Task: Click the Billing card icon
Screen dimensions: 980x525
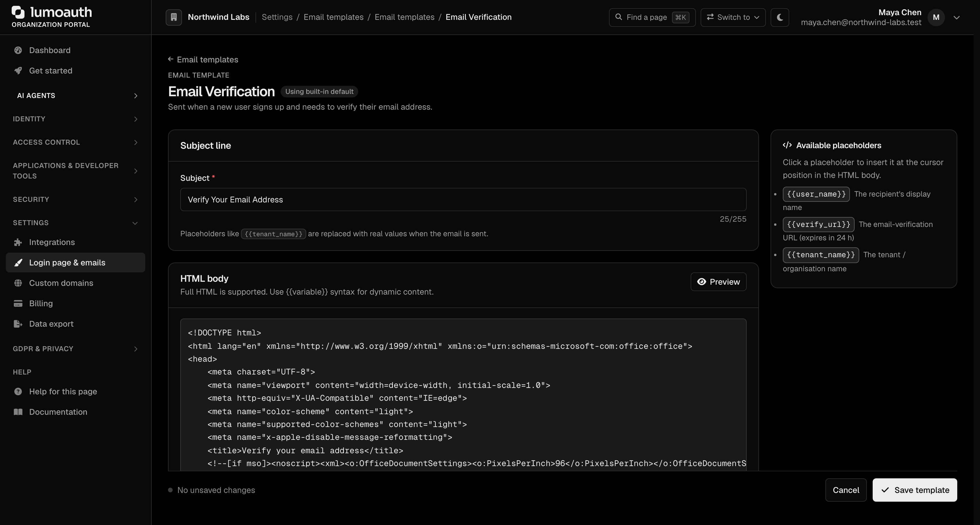Action: 18,304
